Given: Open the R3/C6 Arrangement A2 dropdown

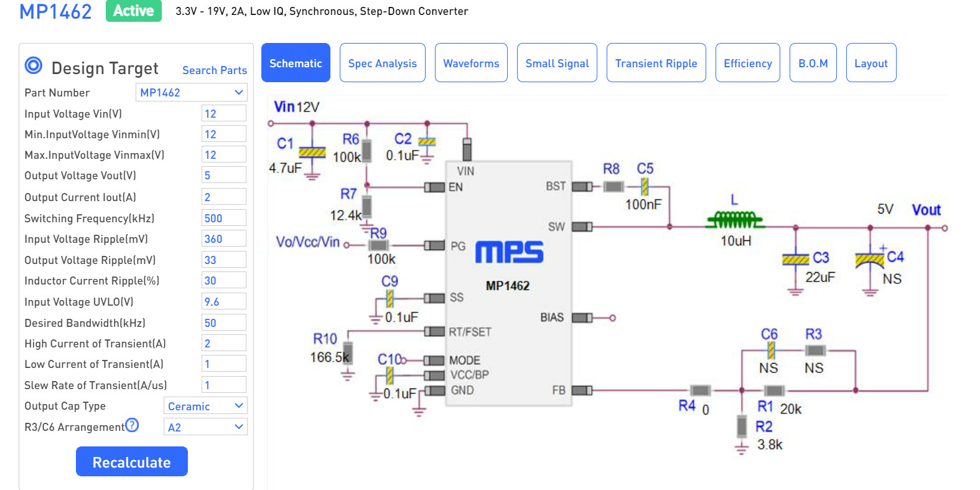Looking at the screenshot, I should 205,427.
